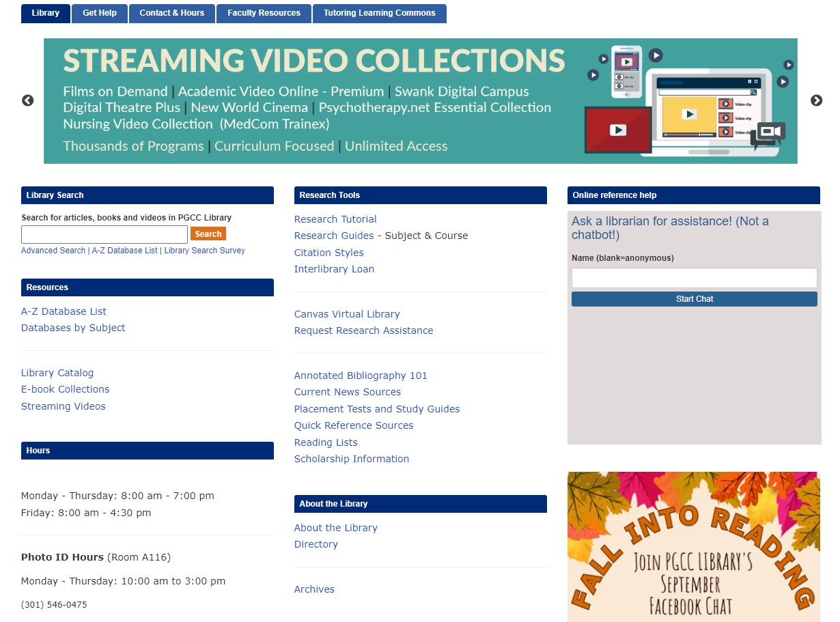The height and width of the screenshot is (622, 840).
Task: Visit the Research Tutorial page
Action: click(335, 219)
